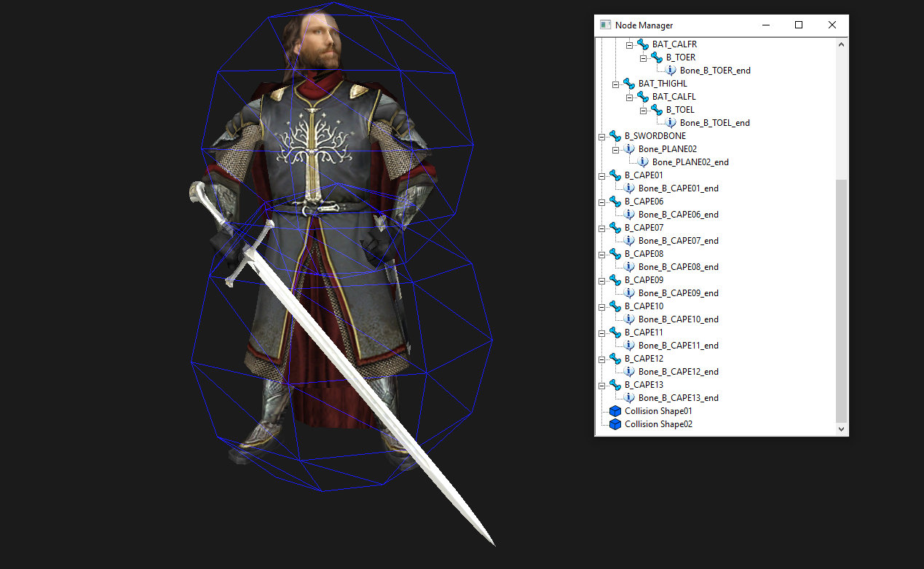Viewport: 924px width, 569px height.
Task: Maximize the Node Manager window
Action: (799, 25)
